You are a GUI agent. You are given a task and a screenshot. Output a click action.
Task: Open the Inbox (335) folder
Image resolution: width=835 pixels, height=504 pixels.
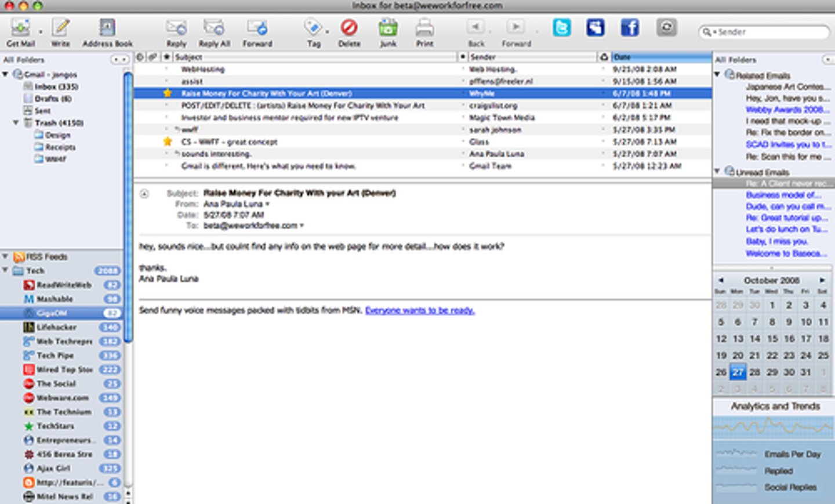pyautogui.click(x=56, y=86)
